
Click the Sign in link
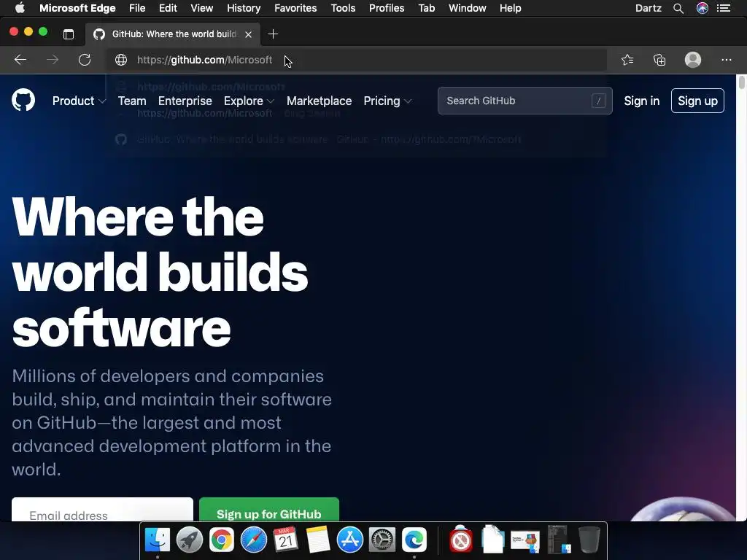pyautogui.click(x=642, y=101)
